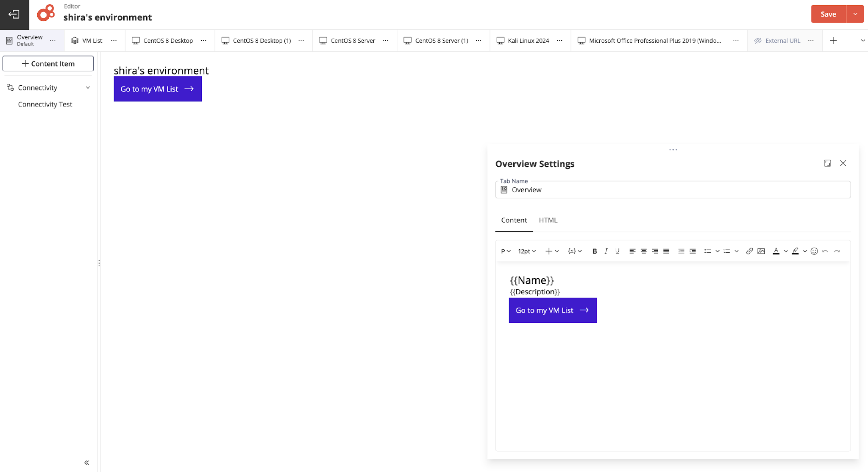Redo edit in editor
The image size is (868, 472).
[837, 251]
